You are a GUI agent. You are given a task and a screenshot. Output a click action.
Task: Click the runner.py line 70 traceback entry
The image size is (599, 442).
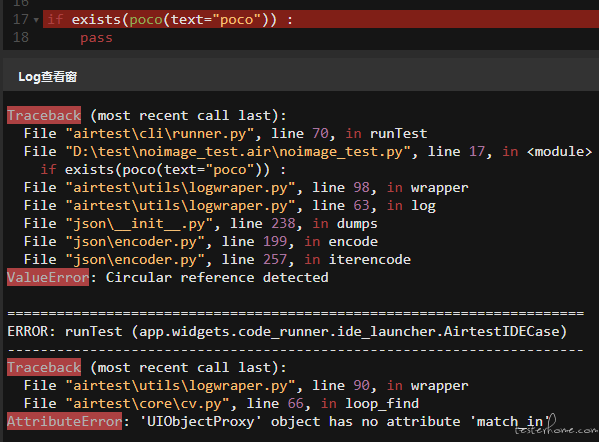pyautogui.click(x=225, y=134)
